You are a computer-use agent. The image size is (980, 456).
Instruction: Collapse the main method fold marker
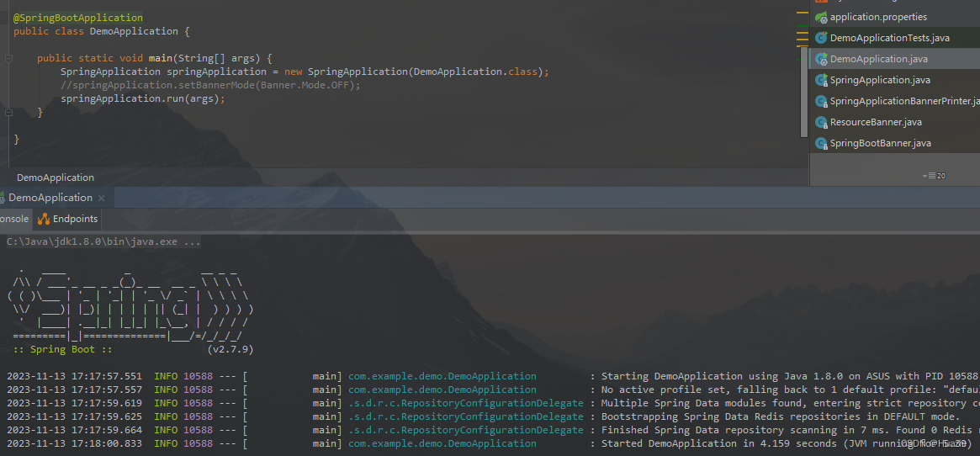(x=8, y=59)
